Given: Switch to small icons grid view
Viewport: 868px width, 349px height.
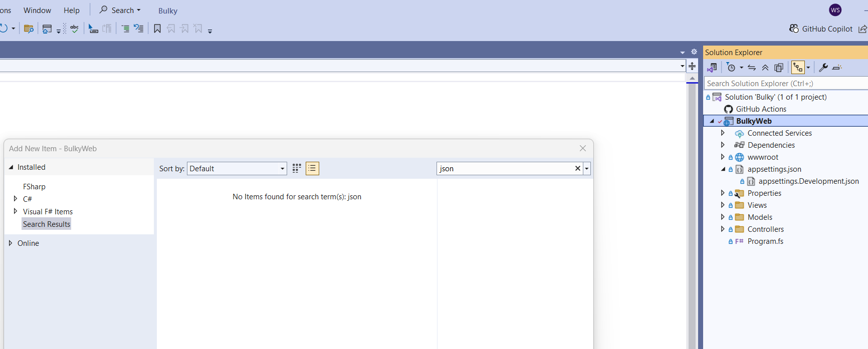Looking at the screenshot, I should (297, 168).
